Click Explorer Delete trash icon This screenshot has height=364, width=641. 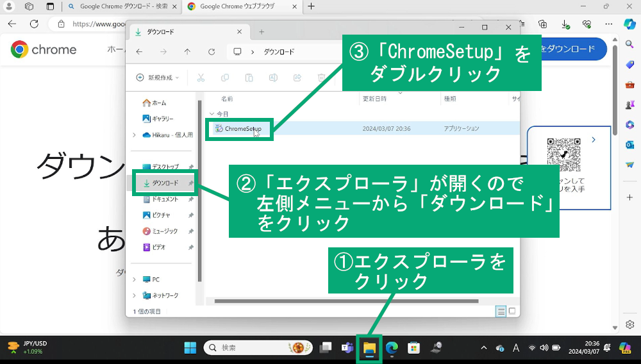coord(321,78)
